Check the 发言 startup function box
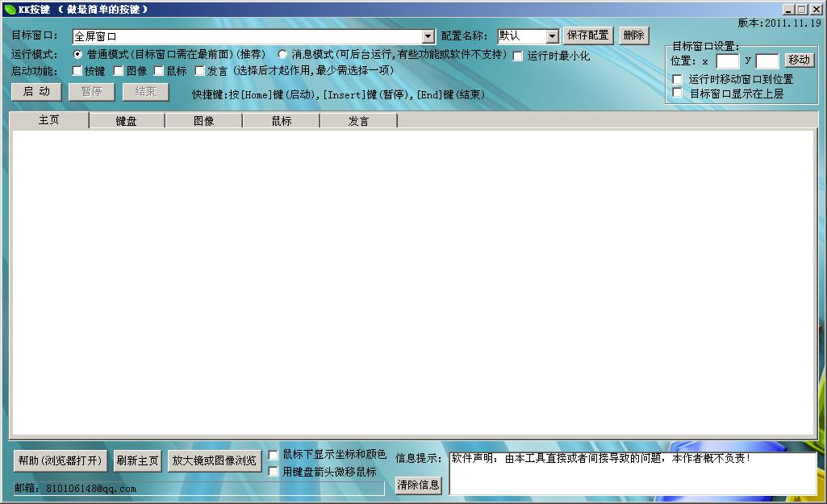 tap(199, 71)
